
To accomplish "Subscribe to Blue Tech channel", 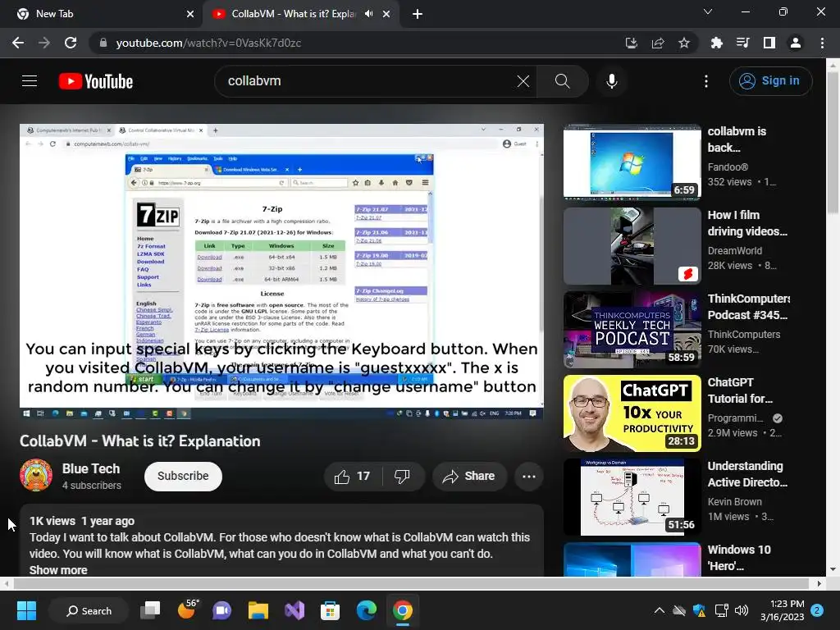I will [183, 477].
